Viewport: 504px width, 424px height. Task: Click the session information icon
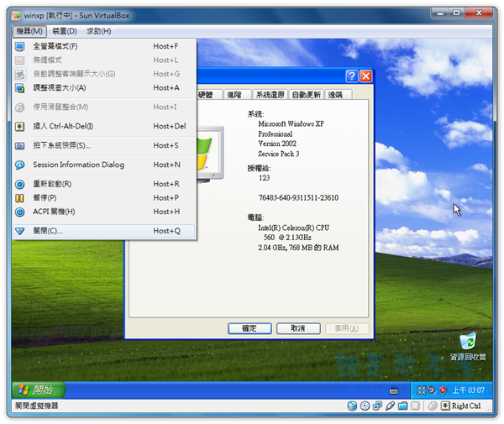20,165
